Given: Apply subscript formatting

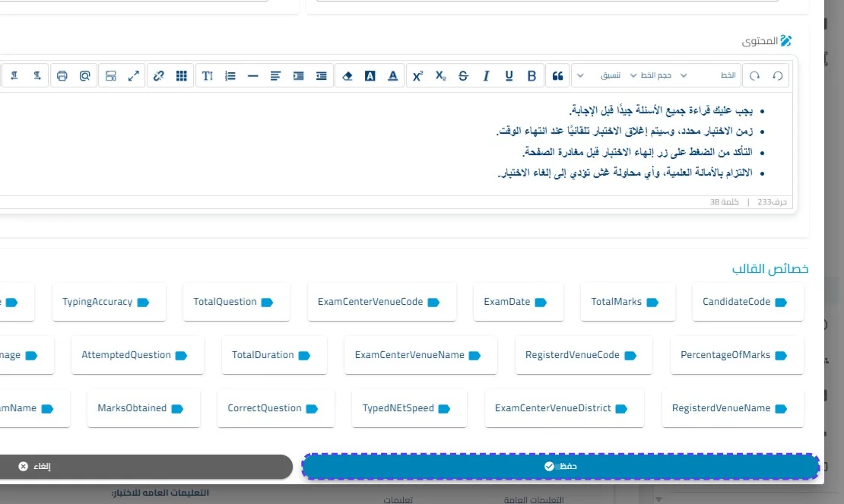Looking at the screenshot, I should point(440,76).
